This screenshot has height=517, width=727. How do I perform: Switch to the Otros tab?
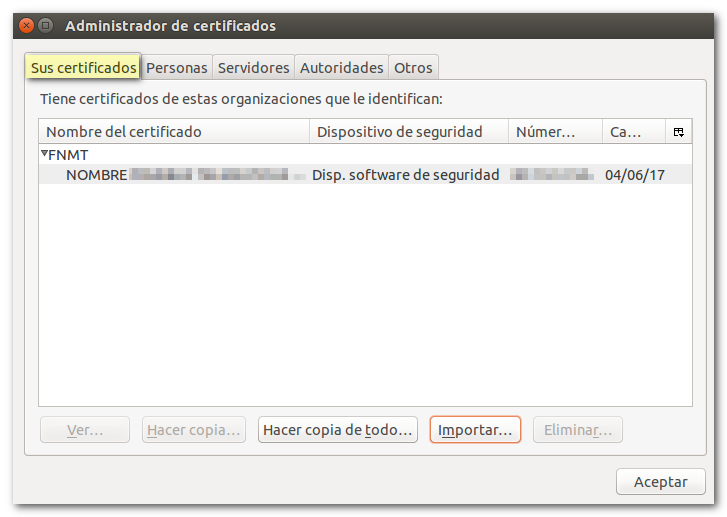tap(413, 68)
